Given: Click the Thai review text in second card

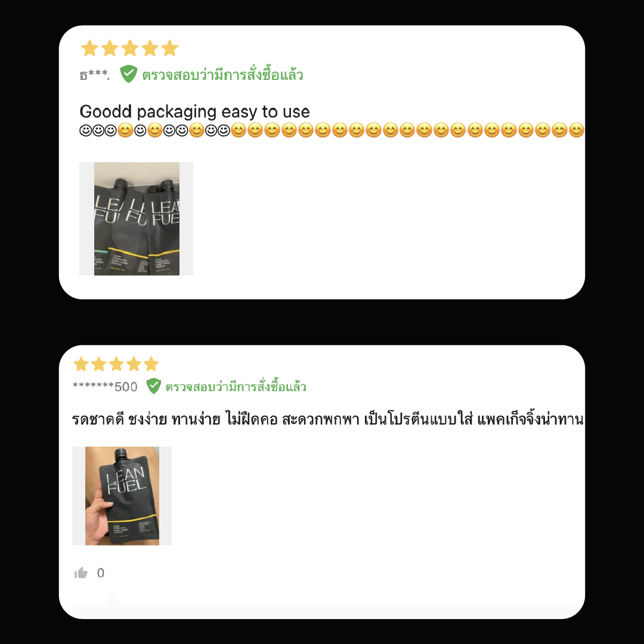Looking at the screenshot, I should click(x=328, y=419).
